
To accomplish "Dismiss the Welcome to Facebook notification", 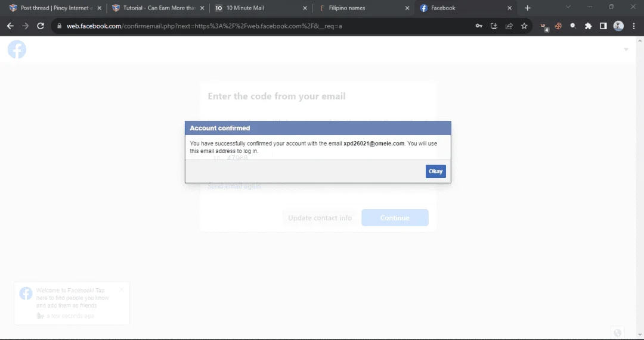I will [121, 289].
